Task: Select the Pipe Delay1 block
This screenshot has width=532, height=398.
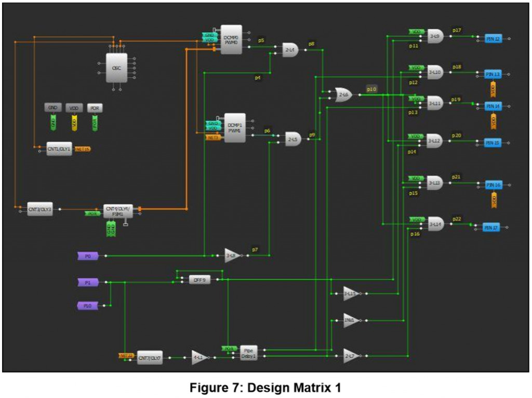Action: point(248,352)
